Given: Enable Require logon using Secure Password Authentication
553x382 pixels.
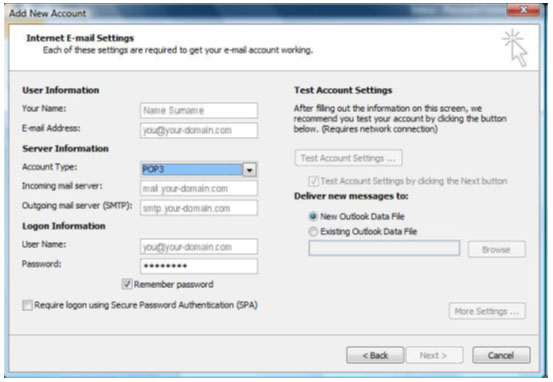Looking at the screenshot, I should coord(27,305).
